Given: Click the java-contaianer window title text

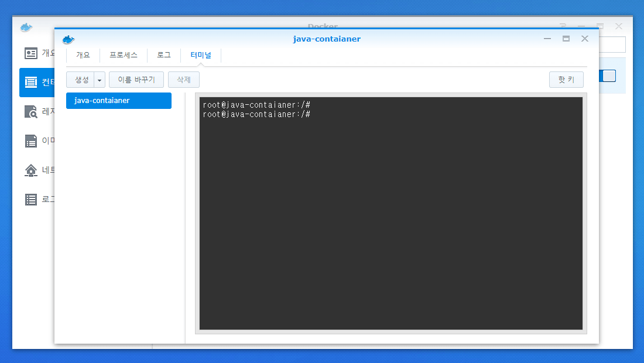Looking at the screenshot, I should click(x=327, y=39).
